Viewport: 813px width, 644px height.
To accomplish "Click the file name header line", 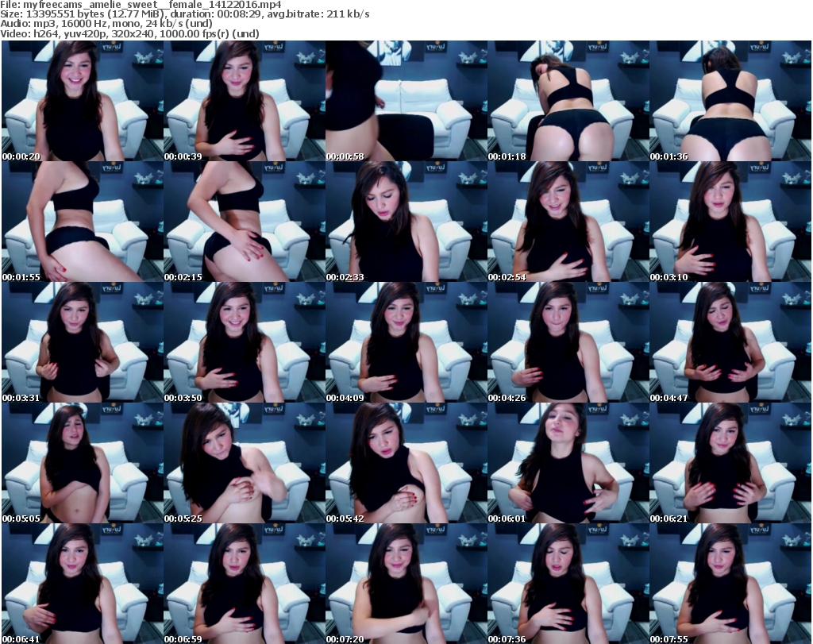I will pos(141,5).
